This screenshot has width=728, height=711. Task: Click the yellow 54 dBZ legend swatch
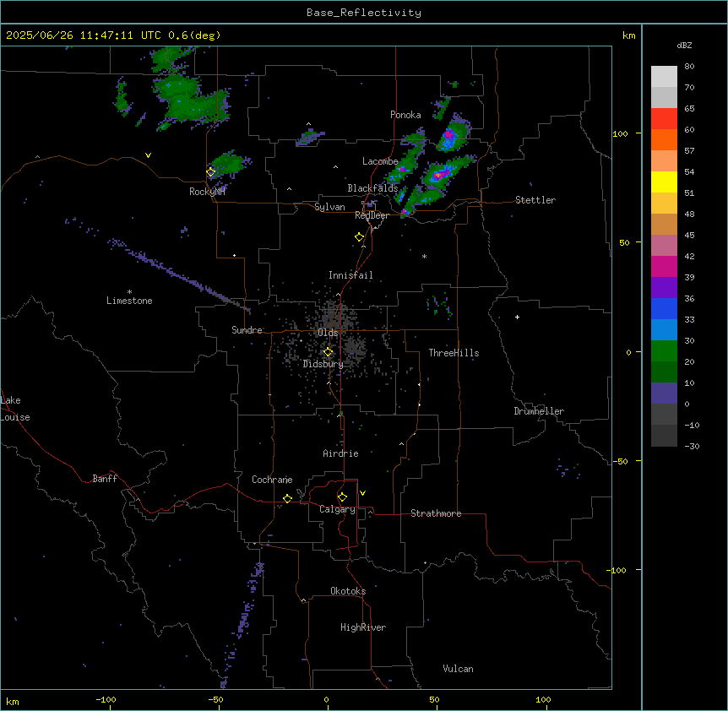664,182
